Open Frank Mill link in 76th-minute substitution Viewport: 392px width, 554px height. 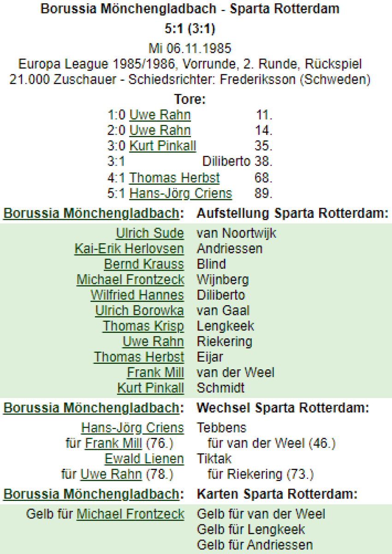click(113, 444)
